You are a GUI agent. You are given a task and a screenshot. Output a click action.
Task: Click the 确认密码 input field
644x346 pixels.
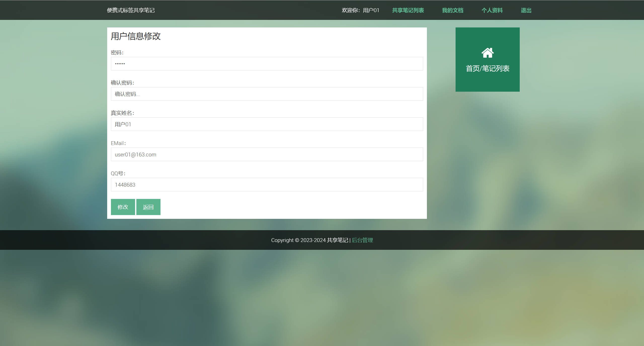click(x=267, y=94)
